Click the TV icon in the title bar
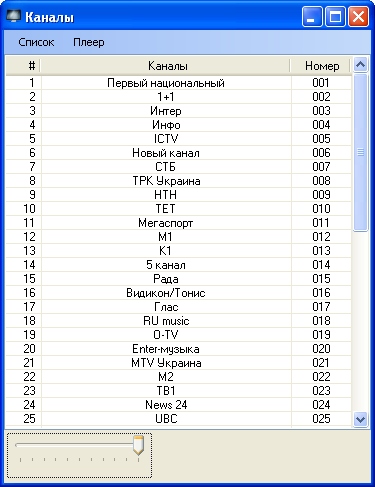375x487 pixels. point(14,16)
